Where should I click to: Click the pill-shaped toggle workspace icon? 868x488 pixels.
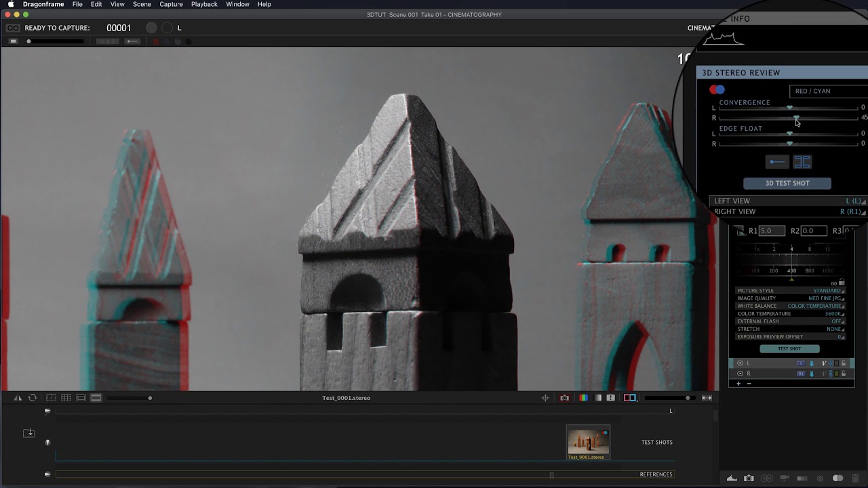[x=837, y=479]
